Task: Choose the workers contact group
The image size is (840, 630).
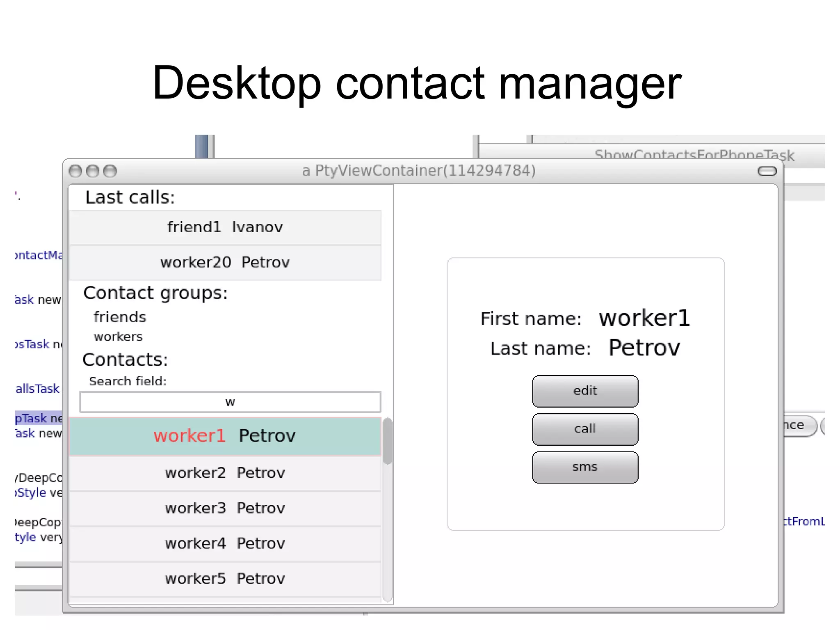Action: [x=118, y=337]
